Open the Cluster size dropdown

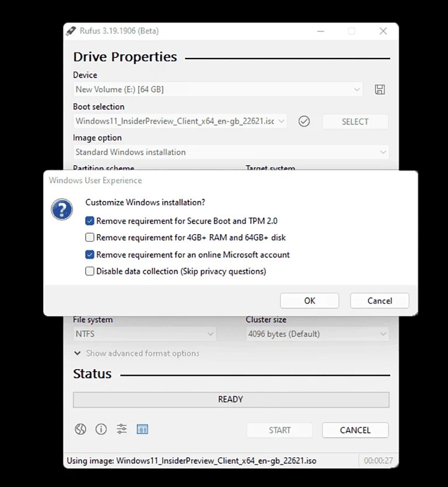(x=317, y=334)
